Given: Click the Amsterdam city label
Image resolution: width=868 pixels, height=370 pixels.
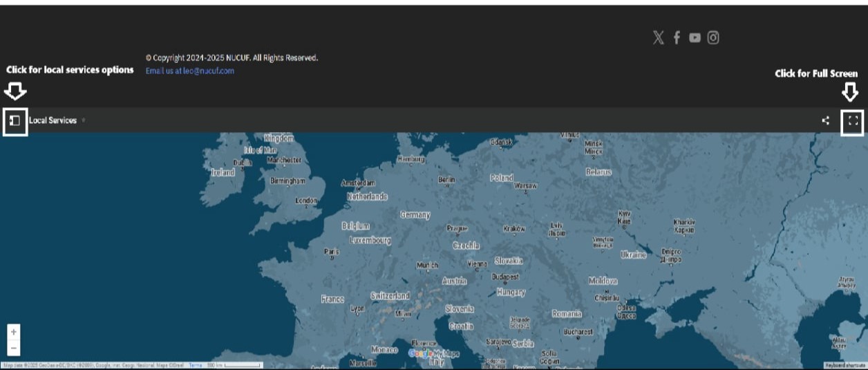Looking at the screenshot, I should pyautogui.click(x=358, y=183).
